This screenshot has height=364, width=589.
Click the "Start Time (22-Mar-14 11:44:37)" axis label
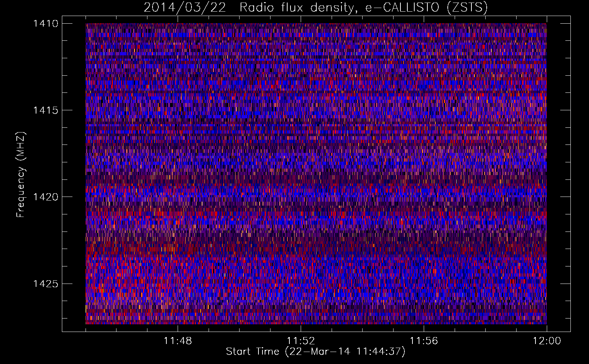click(316, 352)
